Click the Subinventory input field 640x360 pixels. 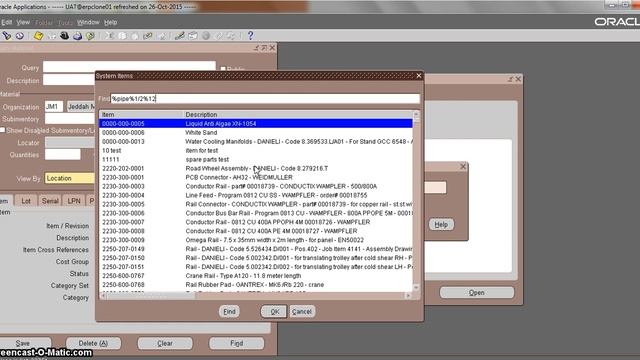click(x=69, y=119)
